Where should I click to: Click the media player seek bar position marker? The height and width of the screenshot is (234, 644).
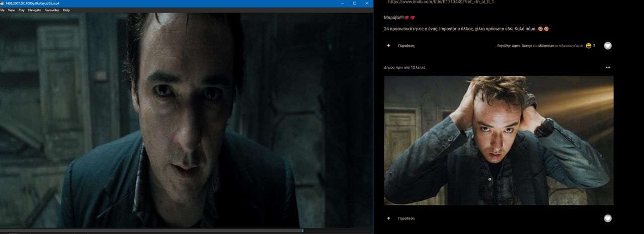pos(303,230)
